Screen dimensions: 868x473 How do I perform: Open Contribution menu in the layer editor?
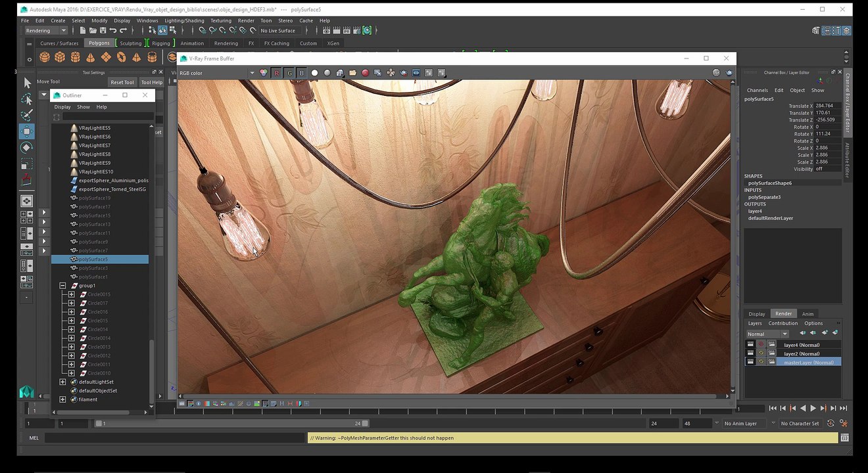pyautogui.click(x=783, y=323)
